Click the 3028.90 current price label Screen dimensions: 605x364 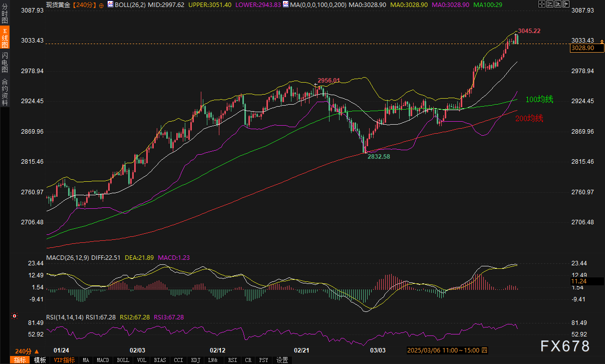[x=582, y=48]
